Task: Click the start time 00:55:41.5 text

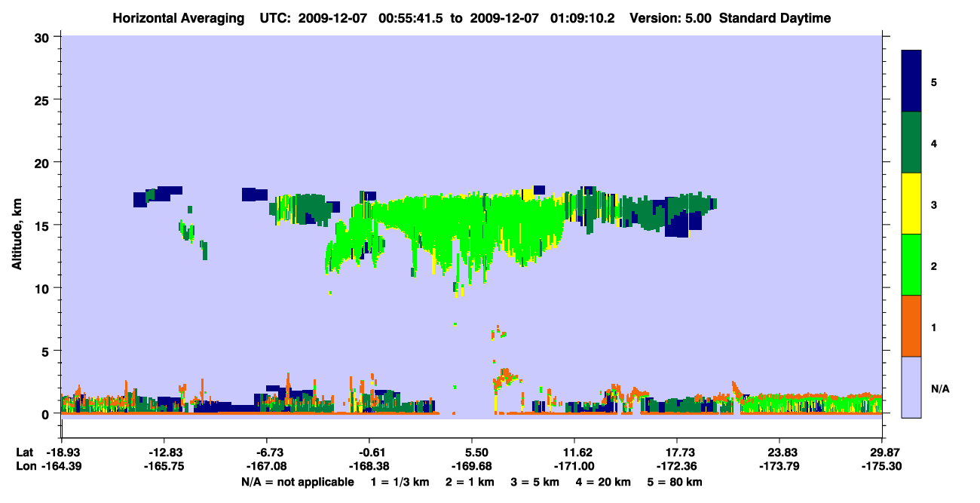Action: point(409,18)
